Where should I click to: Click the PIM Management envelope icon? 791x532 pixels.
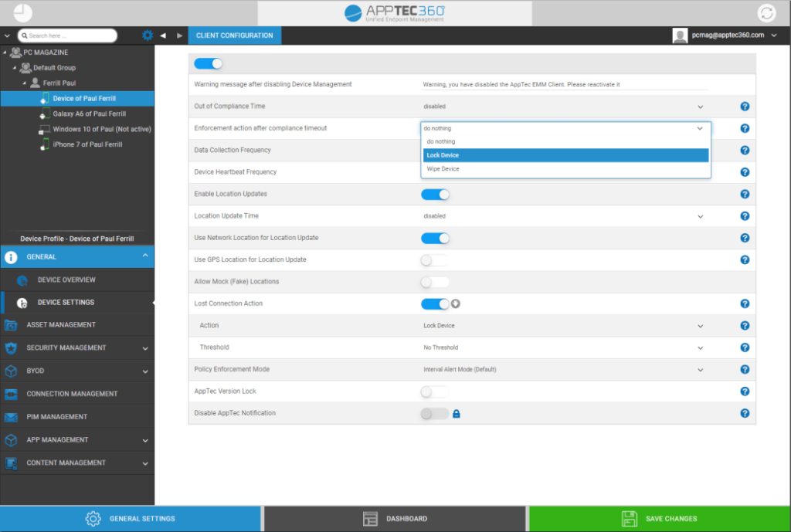(x=11, y=417)
